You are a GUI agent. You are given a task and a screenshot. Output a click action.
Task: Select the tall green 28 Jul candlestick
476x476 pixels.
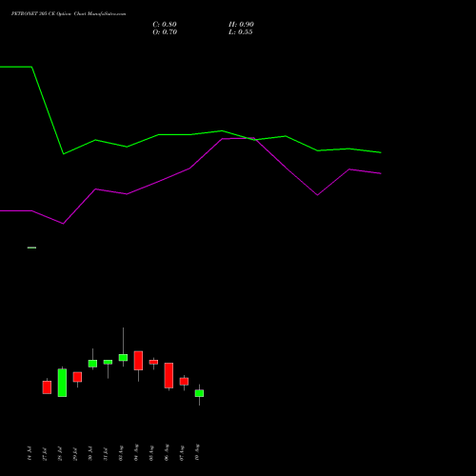point(62,383)
